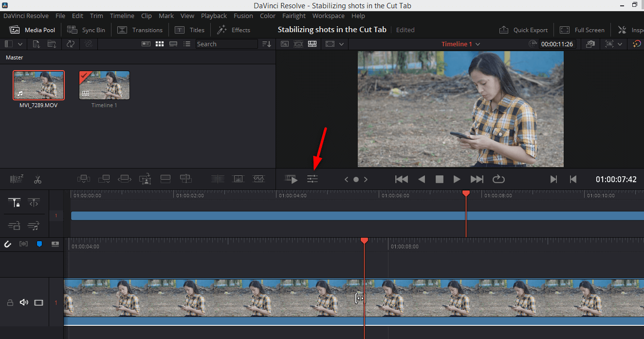This screenshot has height=339, width=644.
Task: Open the Fusion menu
Action: pos(243,16)
